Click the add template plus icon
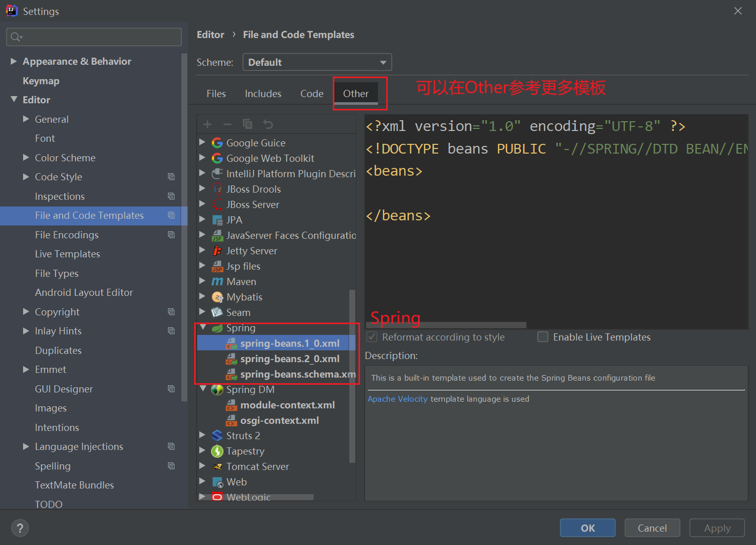The width and height of the screenshot is (756, 545). (x=207, y=124)
